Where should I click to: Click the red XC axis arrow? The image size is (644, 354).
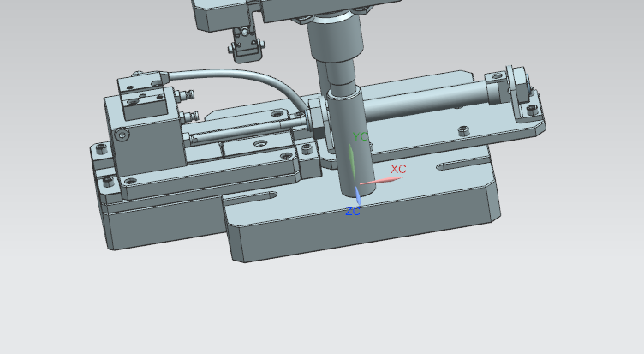[x=380, y=181]
